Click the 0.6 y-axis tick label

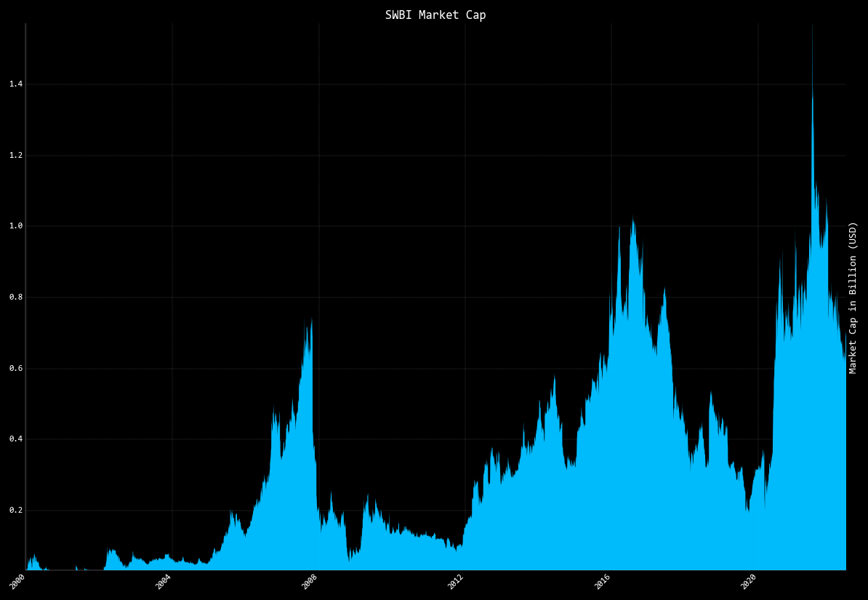point(15,369)
